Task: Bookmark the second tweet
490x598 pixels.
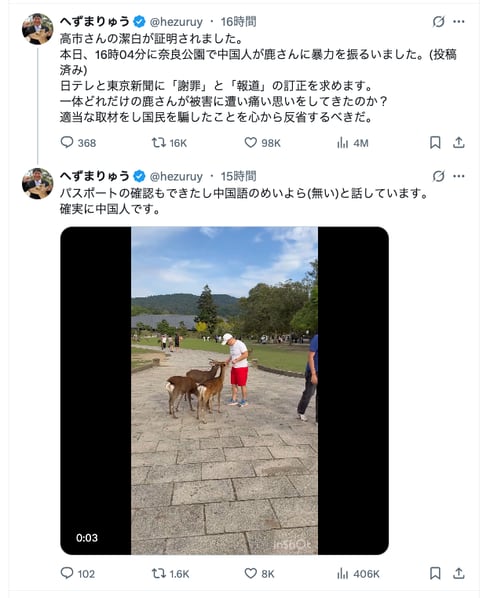Action: tap(435, 573)
